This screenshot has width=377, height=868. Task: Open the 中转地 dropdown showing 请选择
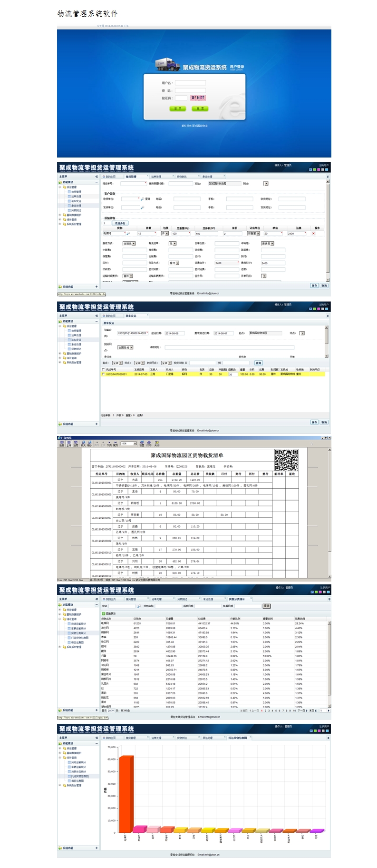(x=268, y=244)
